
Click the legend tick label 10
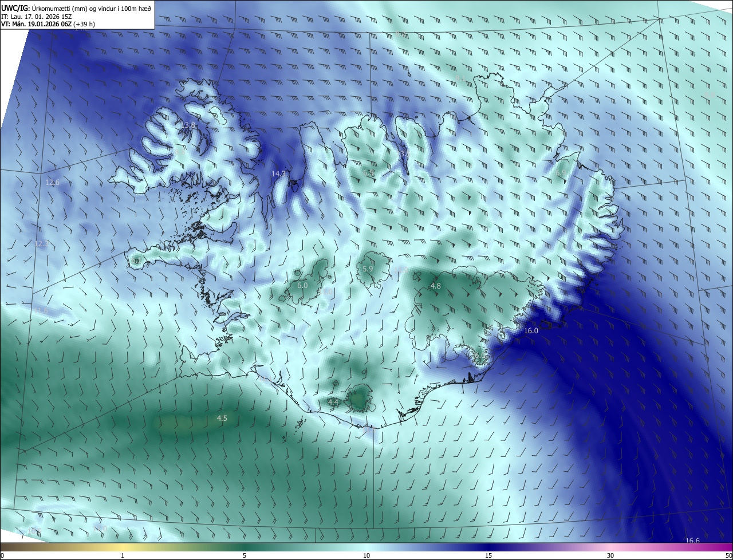point(366,555)
